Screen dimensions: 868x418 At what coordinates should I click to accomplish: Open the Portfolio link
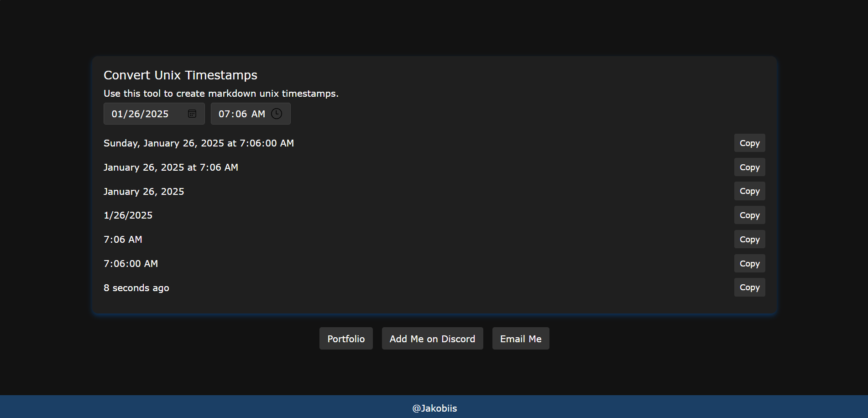pyautogui.click(x=346, y=339)
